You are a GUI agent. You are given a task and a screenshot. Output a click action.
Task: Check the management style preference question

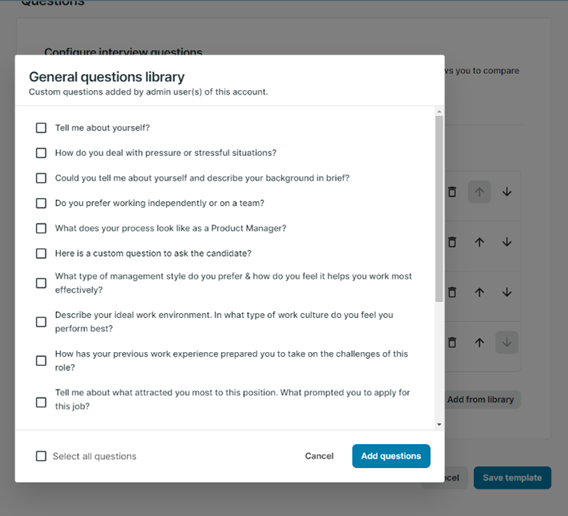(41, 283)
